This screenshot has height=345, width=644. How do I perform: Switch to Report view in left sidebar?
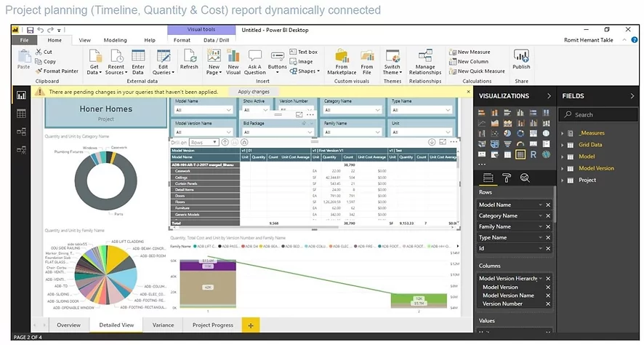pos(21,95)
